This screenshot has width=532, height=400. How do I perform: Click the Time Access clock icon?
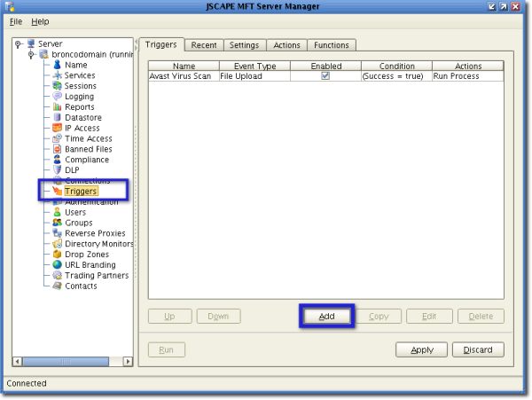click(x=57, y=138)
